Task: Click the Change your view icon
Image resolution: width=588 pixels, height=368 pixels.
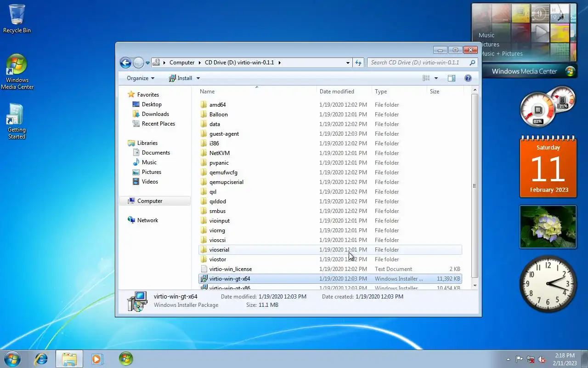Action: pyautogui.click(x=426, y=78)
